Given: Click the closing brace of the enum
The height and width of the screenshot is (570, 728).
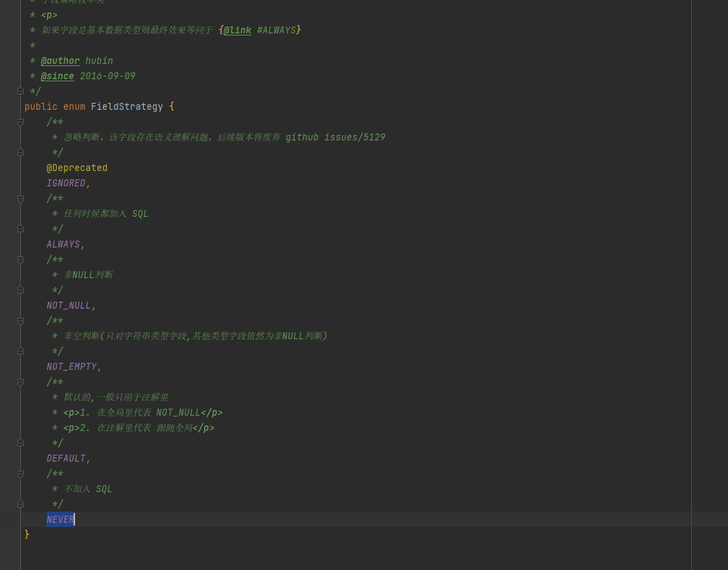Looking at the screenshot, I should coord(26,534).
